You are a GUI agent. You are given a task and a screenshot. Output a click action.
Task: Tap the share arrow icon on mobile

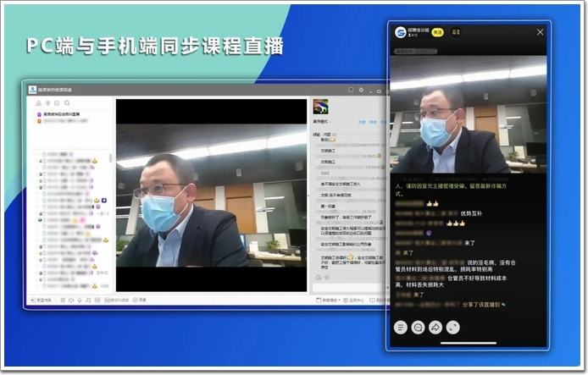435,327
